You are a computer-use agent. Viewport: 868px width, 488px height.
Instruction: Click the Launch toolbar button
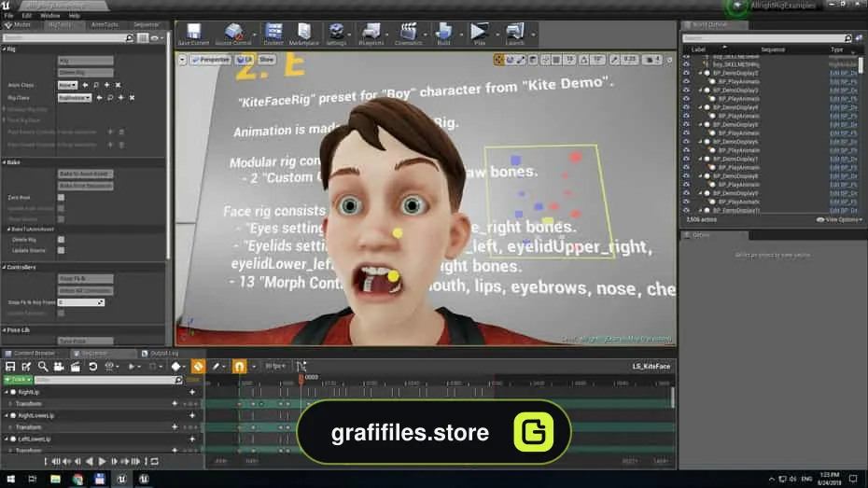point(514,35)
